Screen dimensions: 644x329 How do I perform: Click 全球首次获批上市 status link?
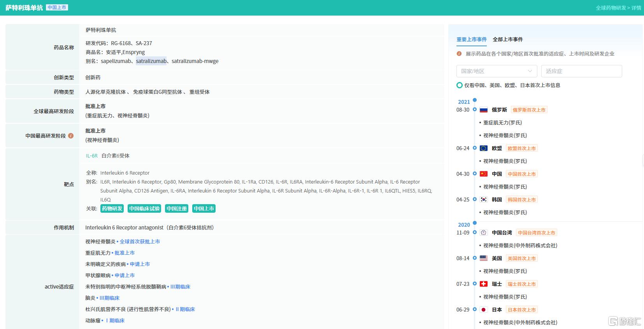point(140,241)
